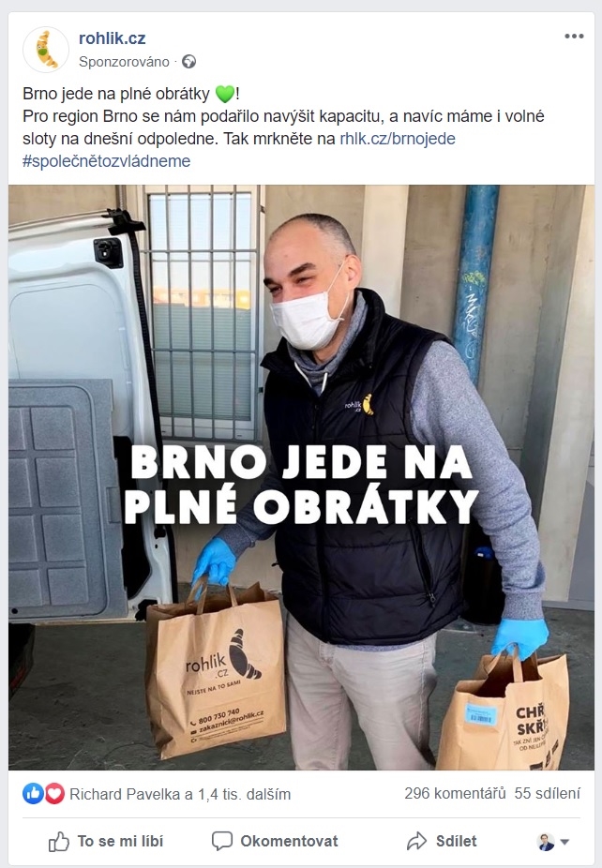Click the Okomentovat button
The image size is (602, 868).
coord(275,842)
